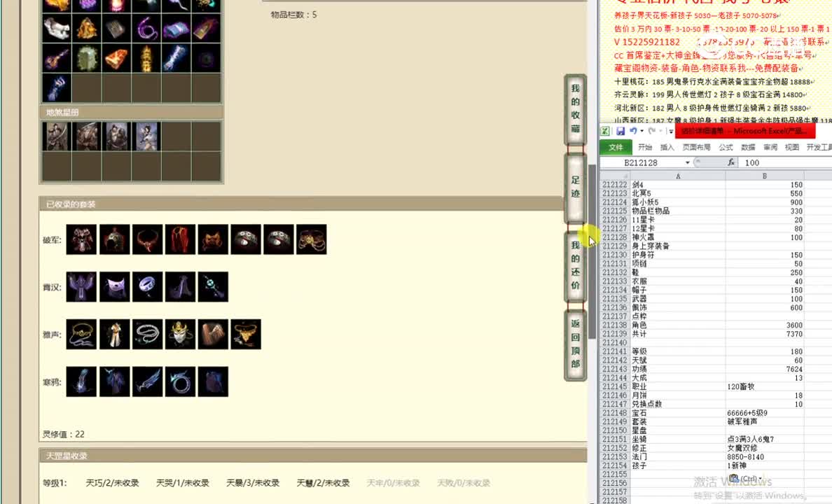Click the cell containing 兑换点数
Viewport: 832px width, 504px height.
(678, 404)
